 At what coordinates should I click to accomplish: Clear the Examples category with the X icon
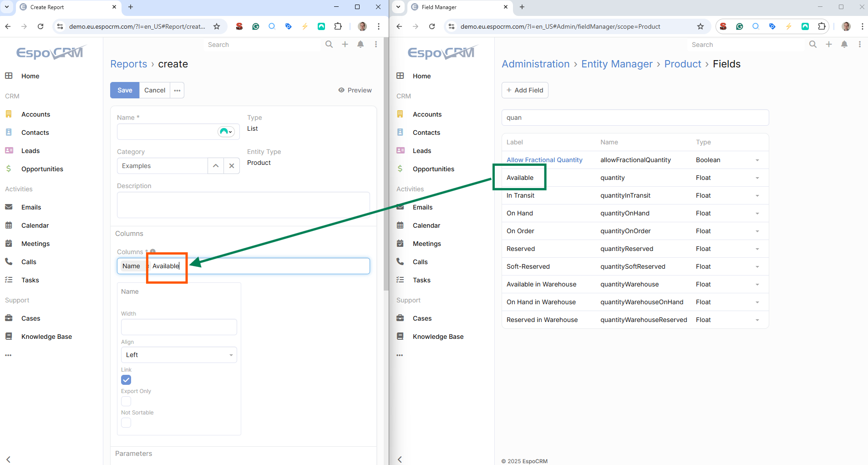(232, 166)
